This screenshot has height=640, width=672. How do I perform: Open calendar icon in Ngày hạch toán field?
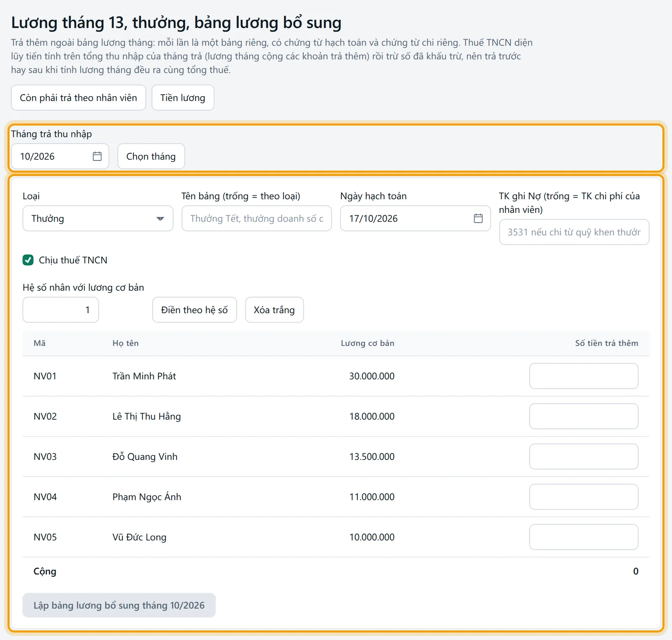(478, 218)
